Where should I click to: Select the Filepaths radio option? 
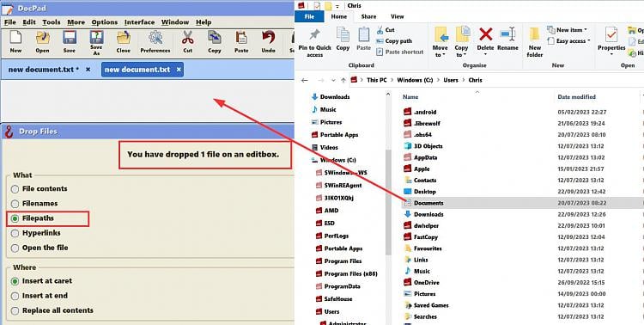(x=15, y=219)
